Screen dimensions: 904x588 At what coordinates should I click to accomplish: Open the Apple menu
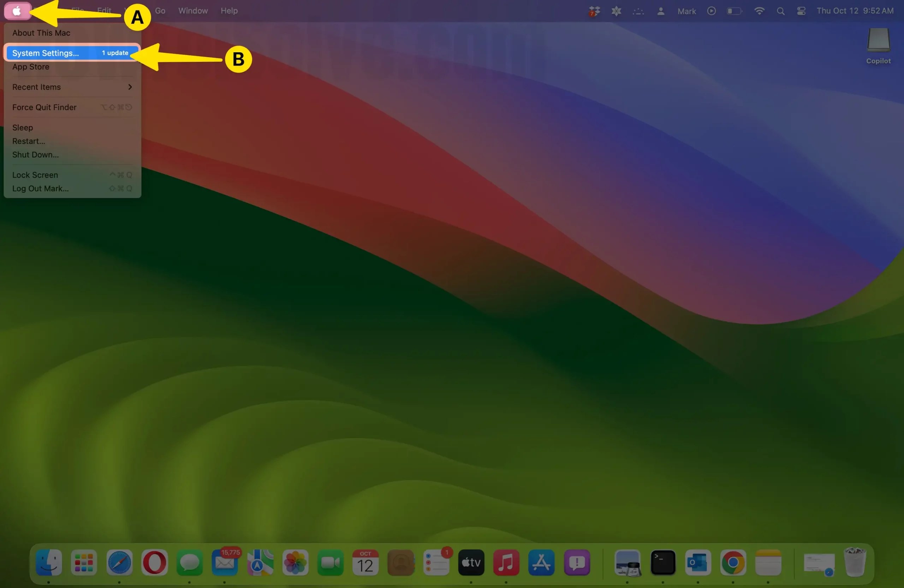pyautogui.click(x=17, y=11)
